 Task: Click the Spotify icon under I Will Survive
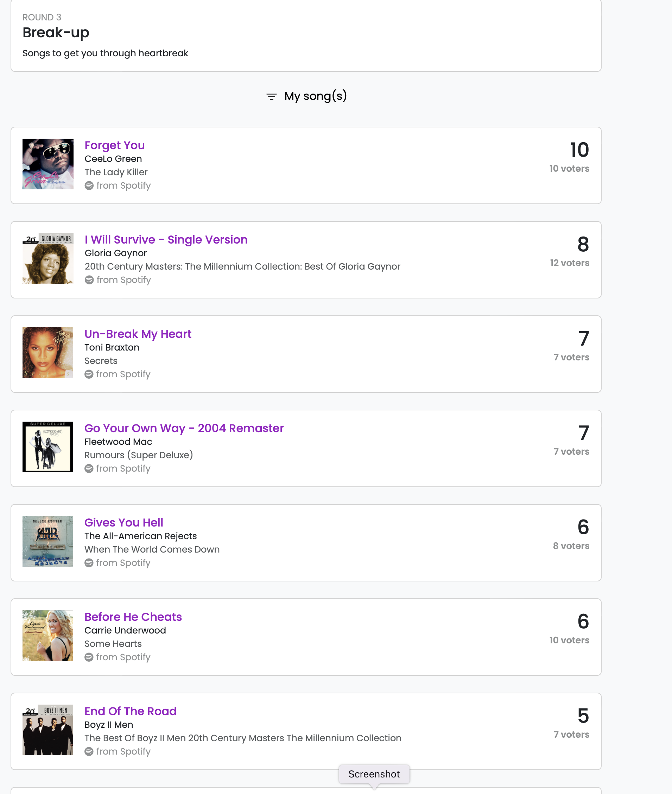coord(89,280)
